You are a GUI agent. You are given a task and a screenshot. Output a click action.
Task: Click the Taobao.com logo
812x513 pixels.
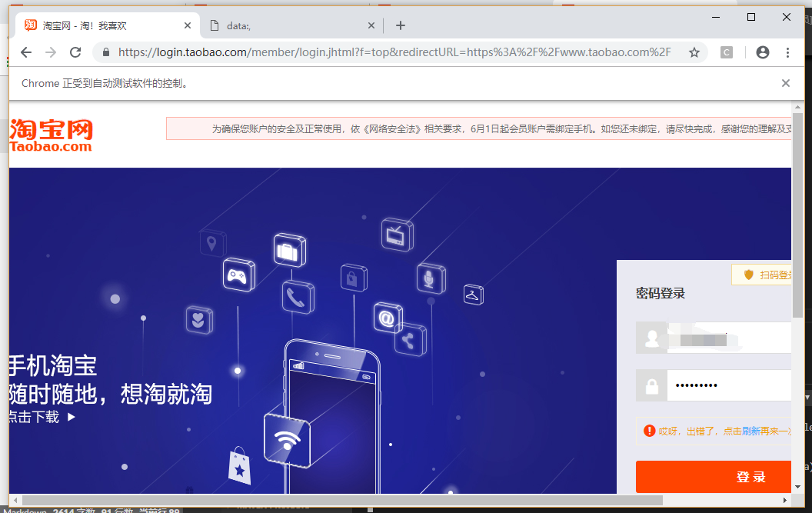[x=51, y=136]
